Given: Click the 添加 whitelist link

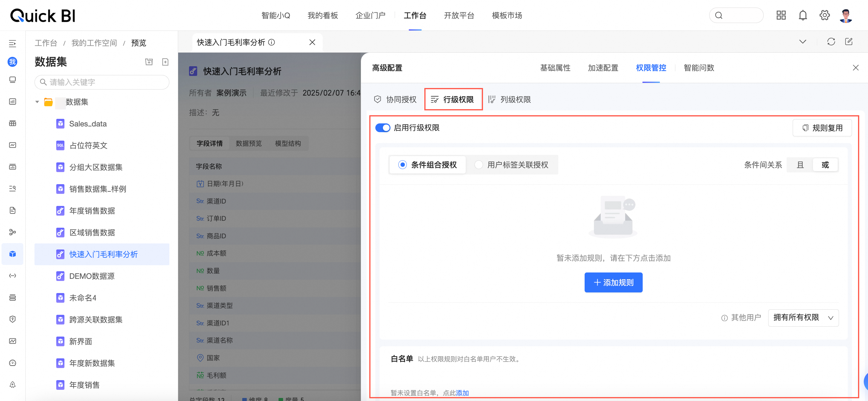Looking at the screenshot, I should (462, 393).
